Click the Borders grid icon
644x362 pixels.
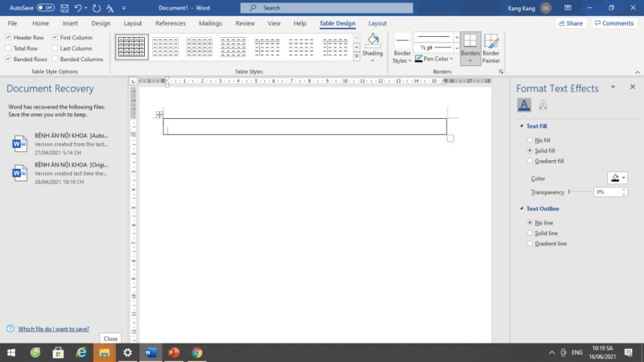[x=470, y=41]
